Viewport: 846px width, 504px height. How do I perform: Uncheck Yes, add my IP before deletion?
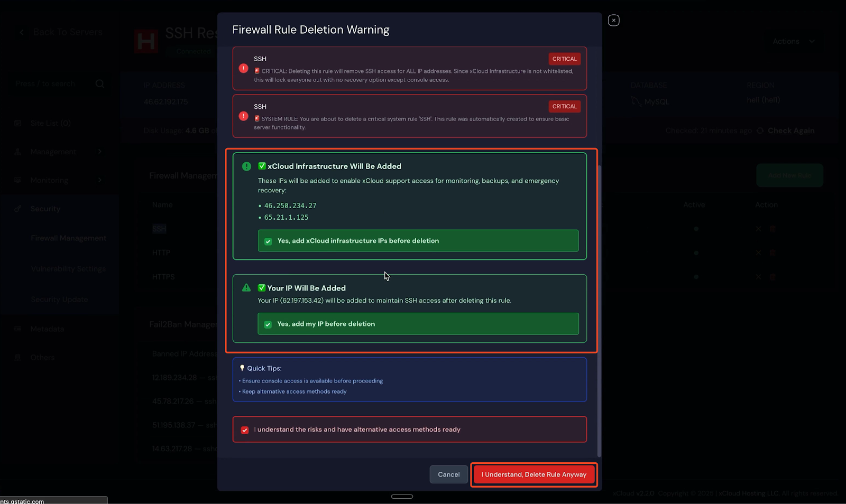(x=268, y=324)
